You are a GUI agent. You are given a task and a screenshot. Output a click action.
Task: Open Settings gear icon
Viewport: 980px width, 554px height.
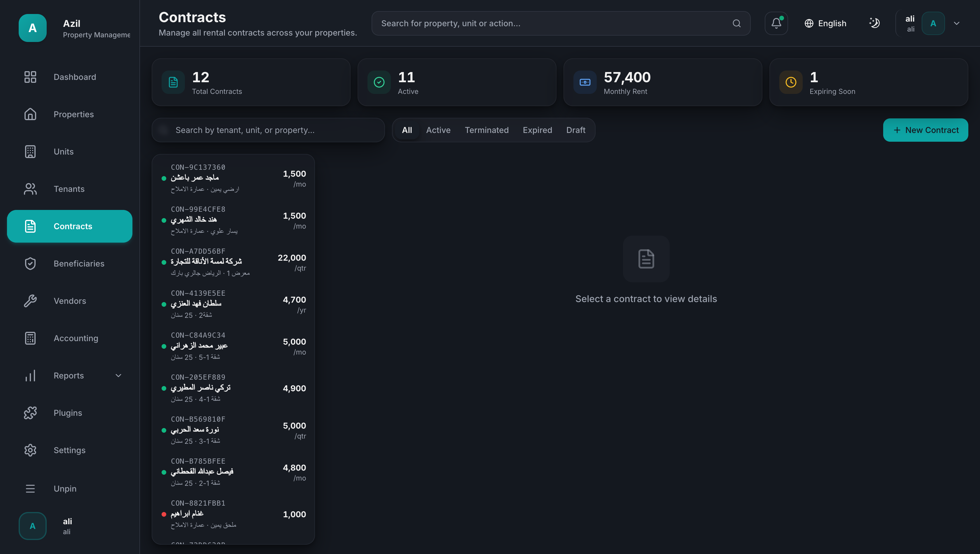pyautogui.click(x=30, y=450)
